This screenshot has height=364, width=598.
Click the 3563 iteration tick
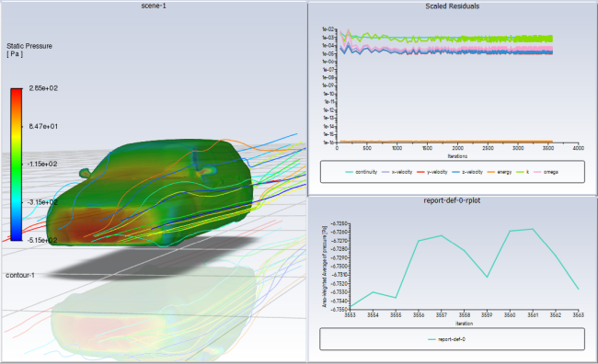[x=579, y=315]
